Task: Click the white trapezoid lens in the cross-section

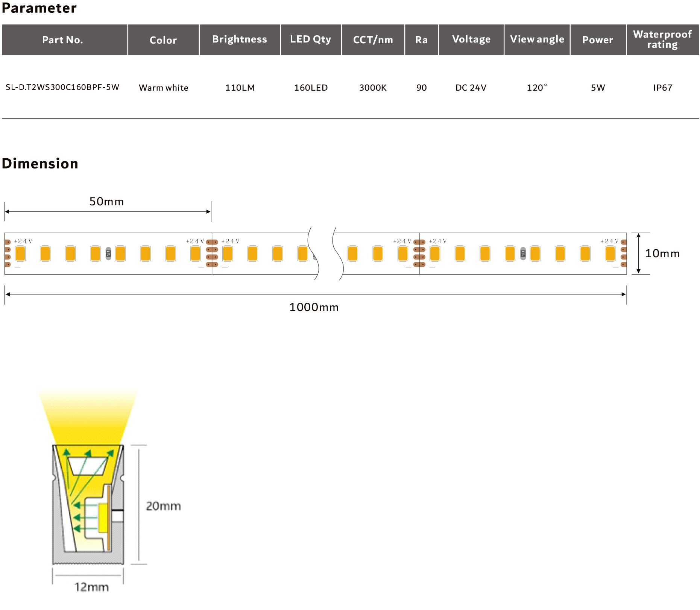Action: pos(87,466)
